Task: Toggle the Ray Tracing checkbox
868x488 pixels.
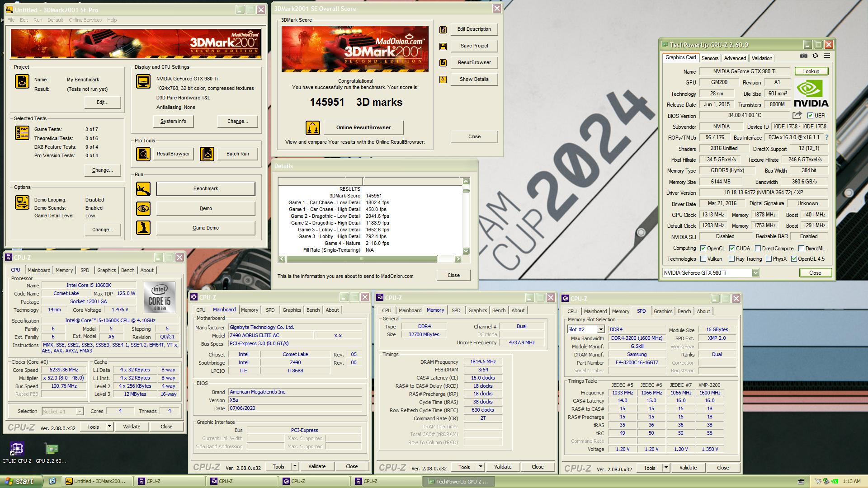Action: point(732,259)
